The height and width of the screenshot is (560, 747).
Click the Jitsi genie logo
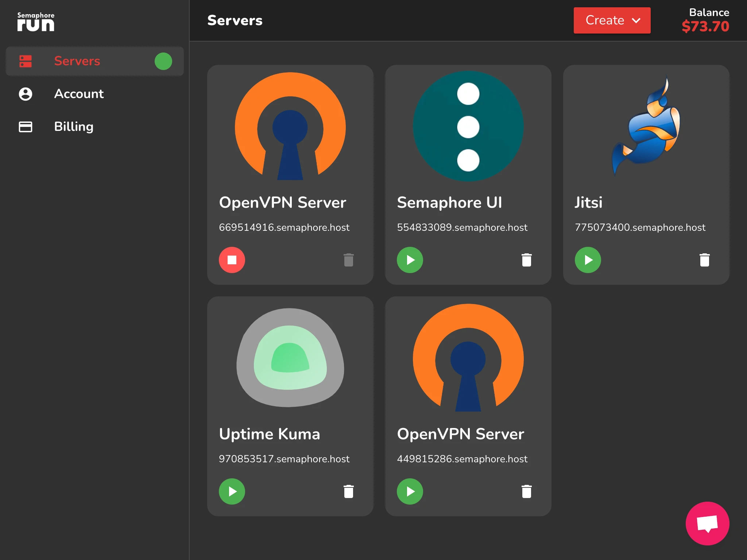pyautogui.click(x=646, y=126)
